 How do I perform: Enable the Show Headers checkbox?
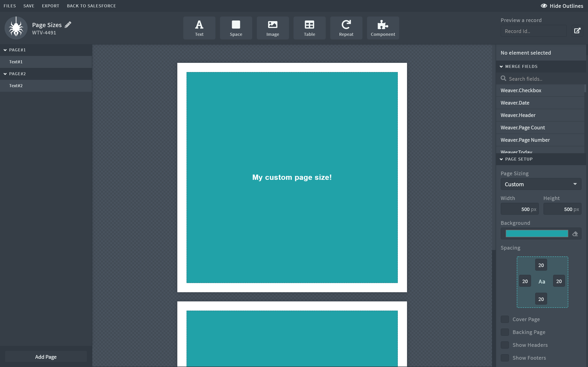click(x=505, y=345)
